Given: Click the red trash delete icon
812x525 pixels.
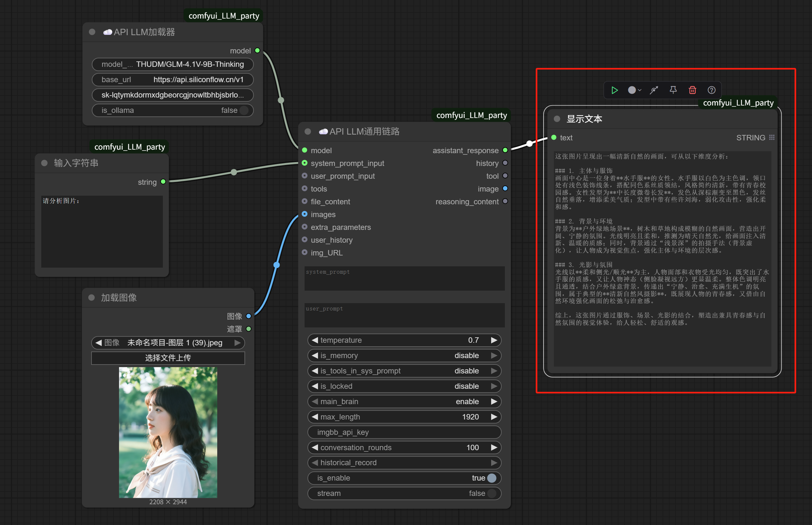Looking at the screenshot, I should (692, 90).
